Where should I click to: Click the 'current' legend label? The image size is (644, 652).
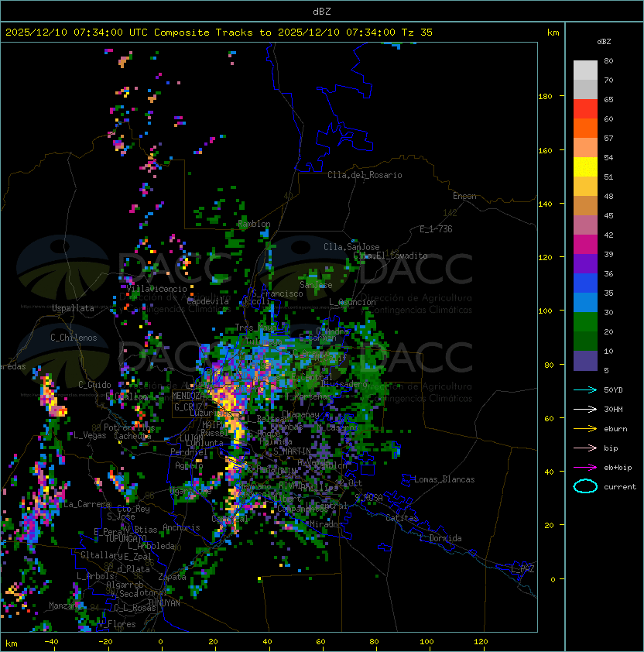click(x=620, y=487)
